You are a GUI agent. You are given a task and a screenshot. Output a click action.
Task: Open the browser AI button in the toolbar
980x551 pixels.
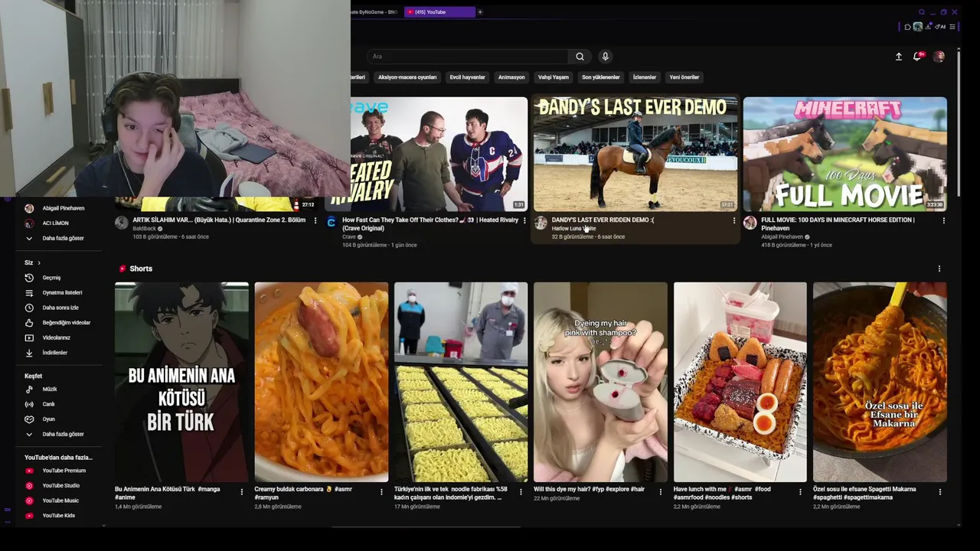[x=941, y=27]
